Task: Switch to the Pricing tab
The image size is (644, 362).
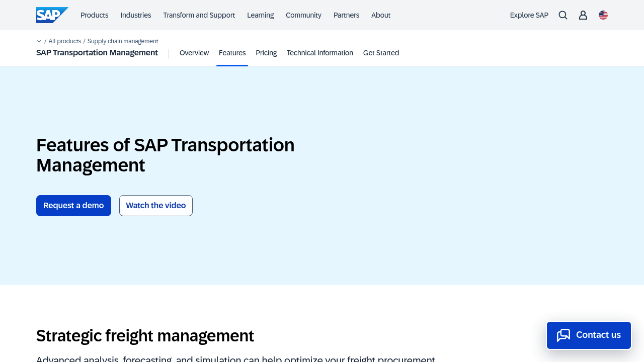Action: [266, 53]
